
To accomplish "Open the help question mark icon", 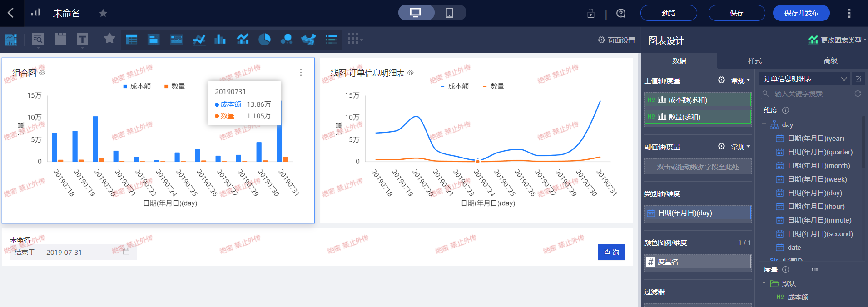I will 621,13.
